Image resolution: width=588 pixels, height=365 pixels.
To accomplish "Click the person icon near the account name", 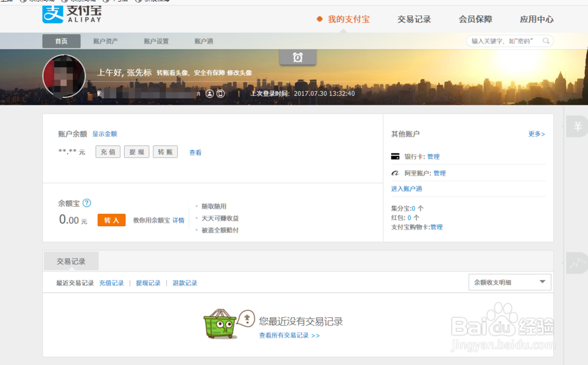I will [x=209, y=93].
